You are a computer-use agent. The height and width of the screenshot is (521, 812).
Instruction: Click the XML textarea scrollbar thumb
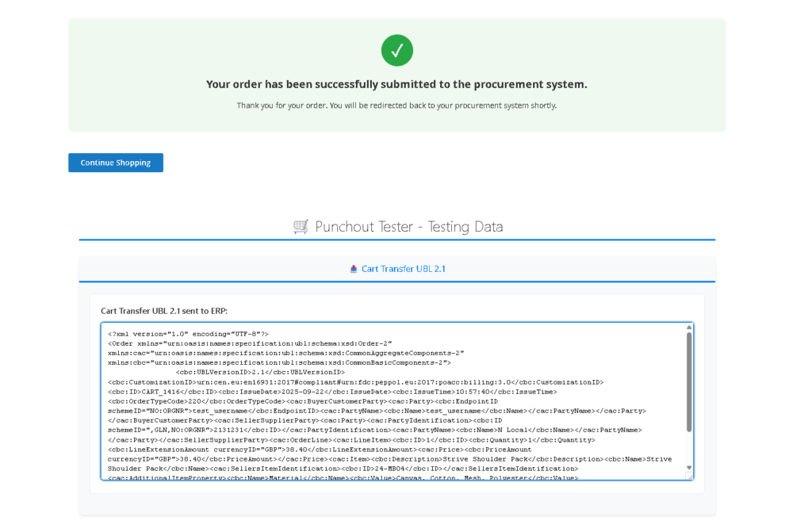pyautogui.click(x=689, y=381)
